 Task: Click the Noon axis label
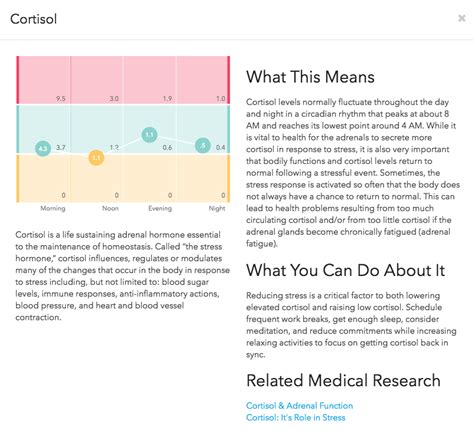(x=110, y=208)
